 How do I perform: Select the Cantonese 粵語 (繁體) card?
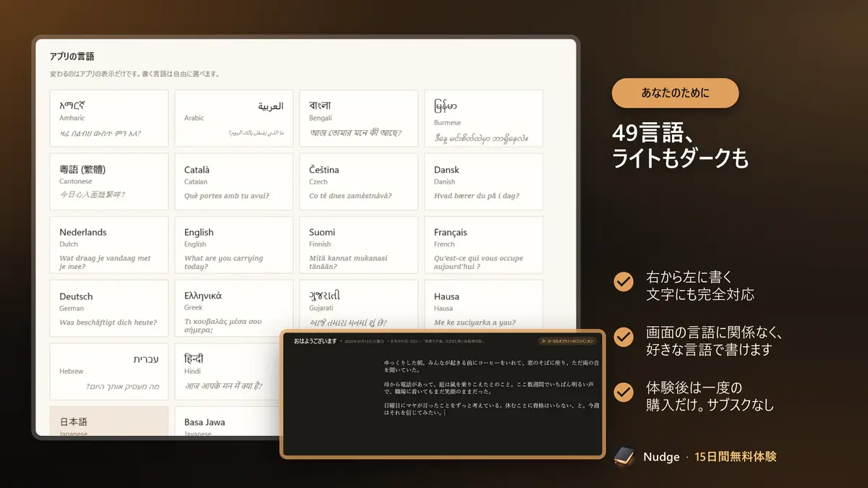point(109,181)
